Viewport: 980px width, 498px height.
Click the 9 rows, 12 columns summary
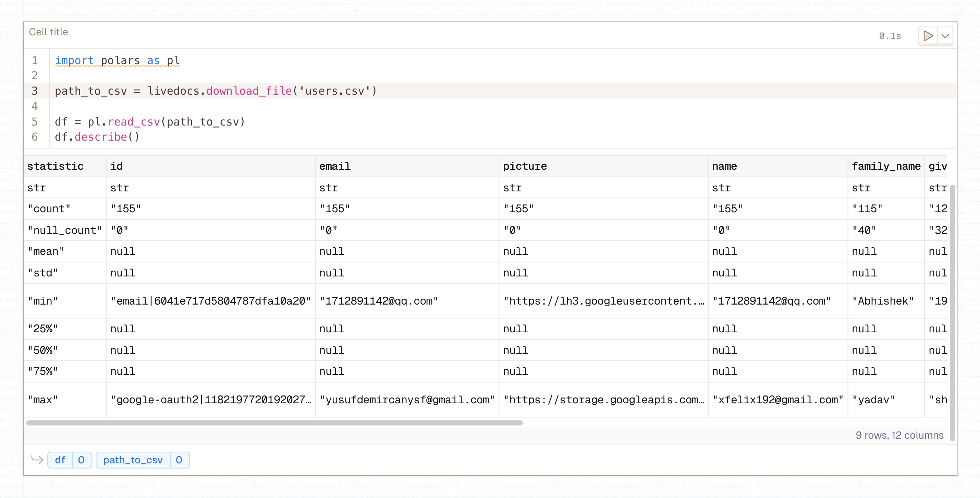tap(900, 435)
